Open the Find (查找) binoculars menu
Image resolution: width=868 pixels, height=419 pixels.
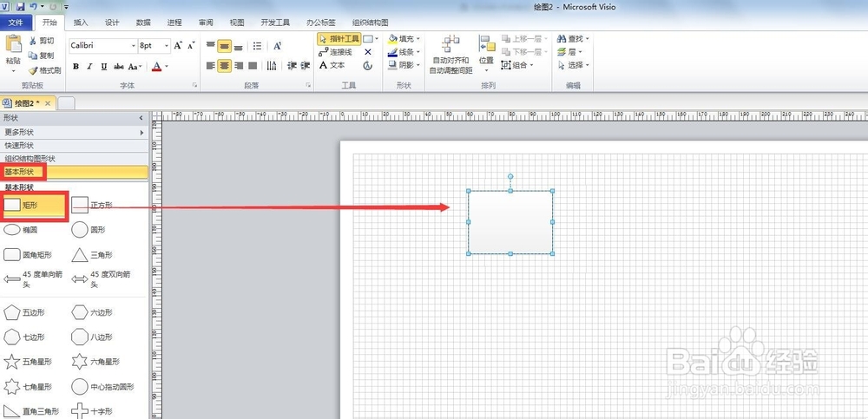[573, 39]
